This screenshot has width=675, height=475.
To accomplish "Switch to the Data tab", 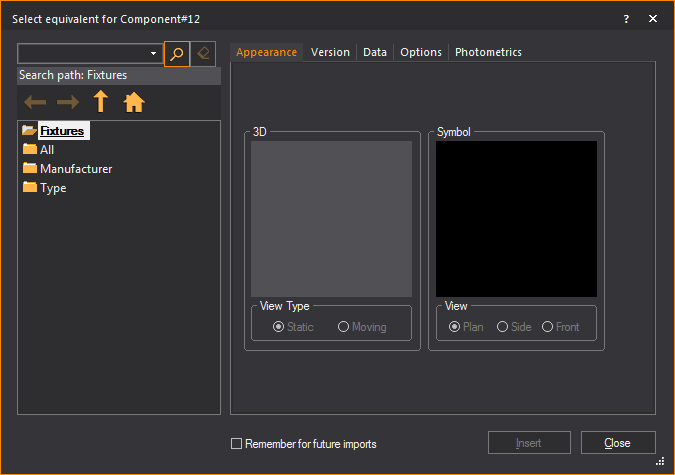I will 375,52.
